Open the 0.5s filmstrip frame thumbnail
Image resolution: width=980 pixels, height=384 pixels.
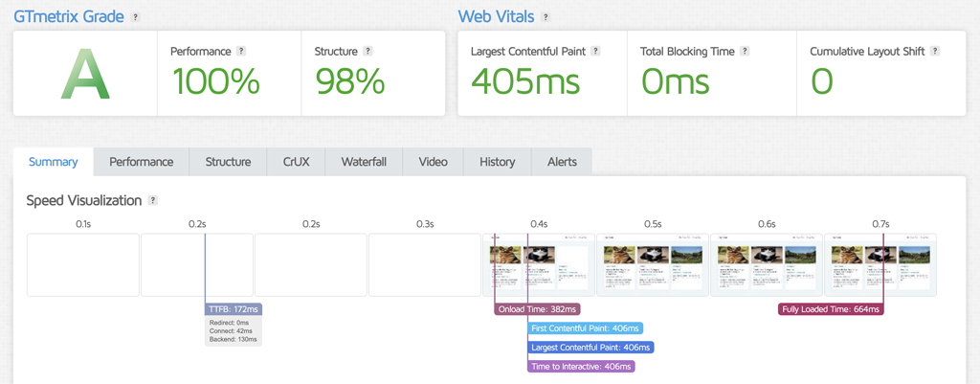tap(653, 265)
